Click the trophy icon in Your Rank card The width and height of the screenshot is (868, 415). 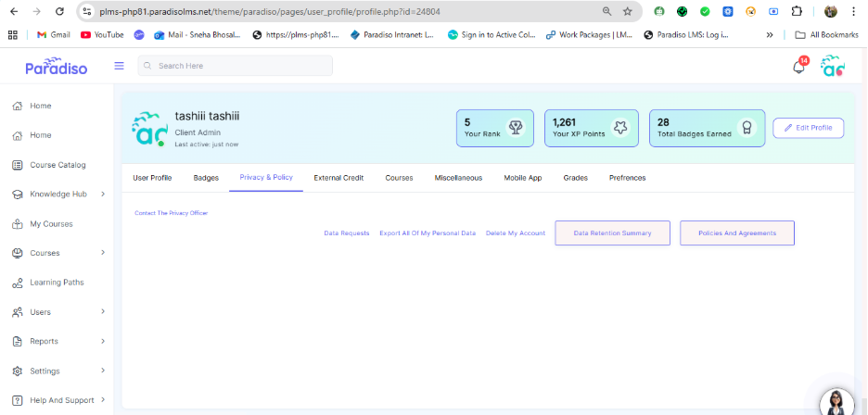(x=515, y=128)
